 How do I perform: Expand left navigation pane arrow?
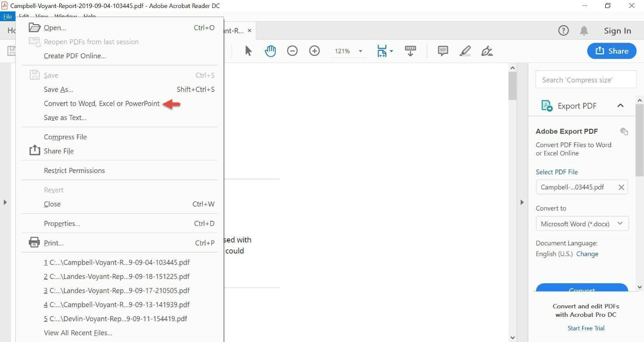pos(5,202)
